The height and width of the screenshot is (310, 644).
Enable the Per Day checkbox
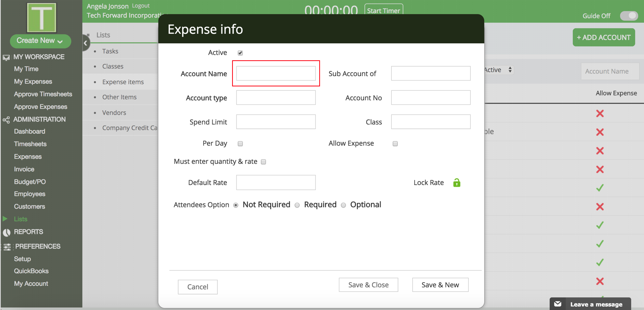coord(240,144)
